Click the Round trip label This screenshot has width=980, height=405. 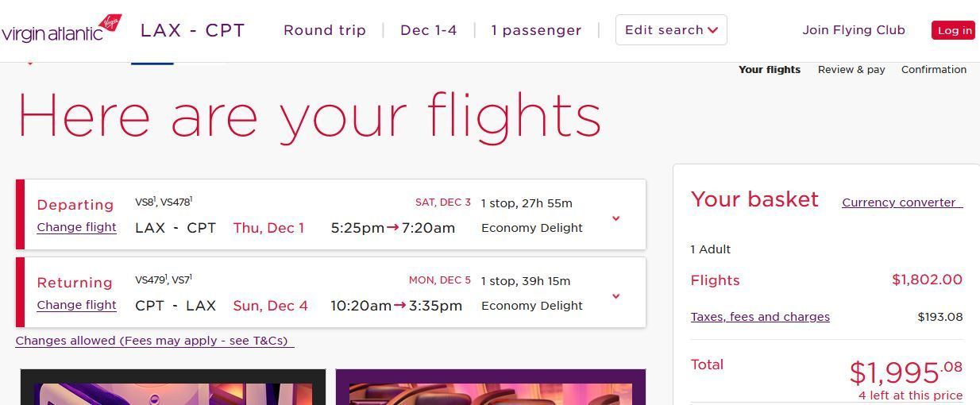pyautogui.click(x=325, y=30)
